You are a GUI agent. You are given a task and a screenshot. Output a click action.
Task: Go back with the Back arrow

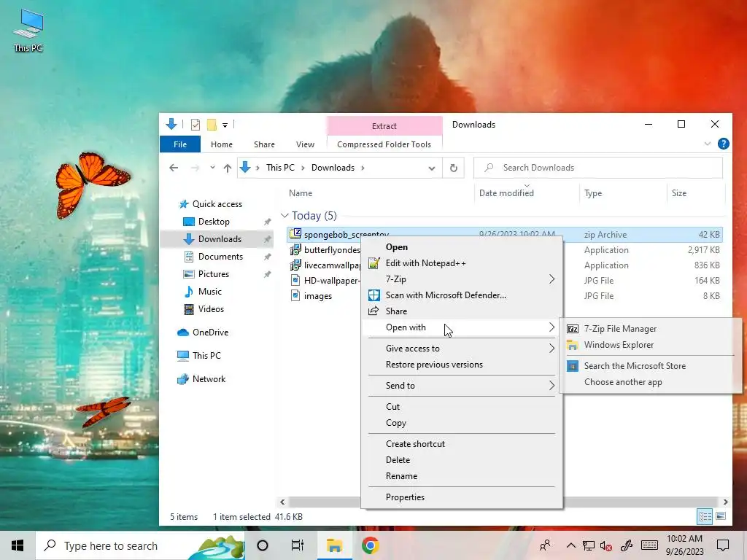click(x=174, y=168)
